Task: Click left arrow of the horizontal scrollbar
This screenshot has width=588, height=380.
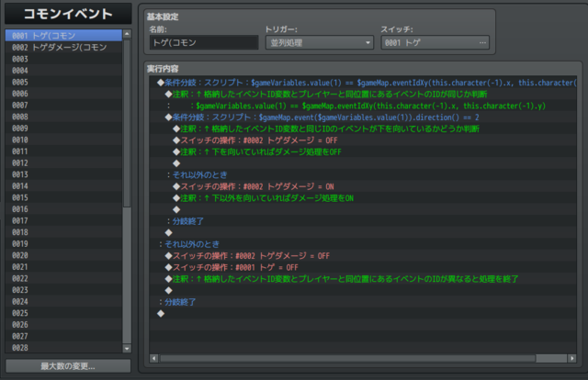Action: 153,358
